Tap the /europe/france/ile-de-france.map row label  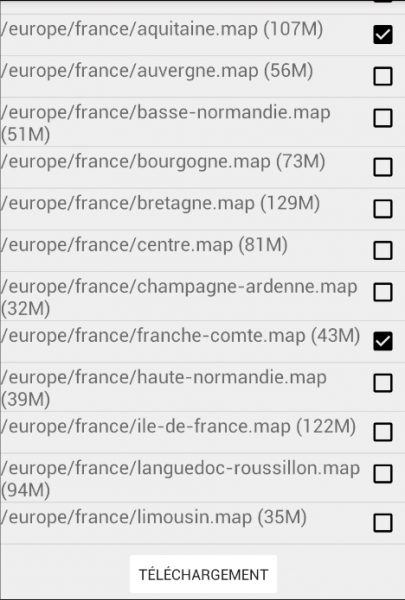tap(178, 427)
